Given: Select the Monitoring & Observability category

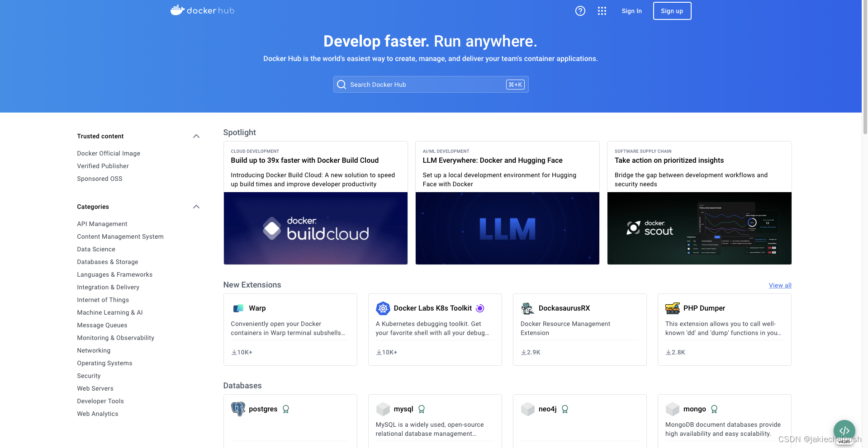Looking at the screenshot, I should pos(115,338).
